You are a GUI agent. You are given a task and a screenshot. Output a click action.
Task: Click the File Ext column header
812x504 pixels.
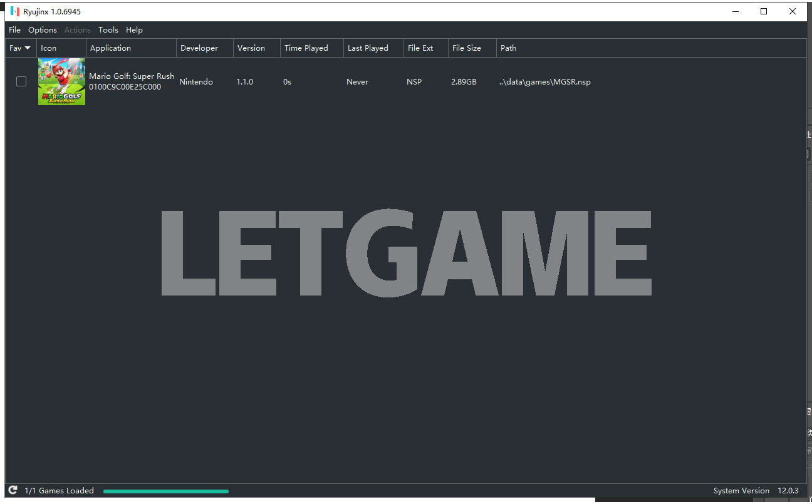[x=420, y=48]
